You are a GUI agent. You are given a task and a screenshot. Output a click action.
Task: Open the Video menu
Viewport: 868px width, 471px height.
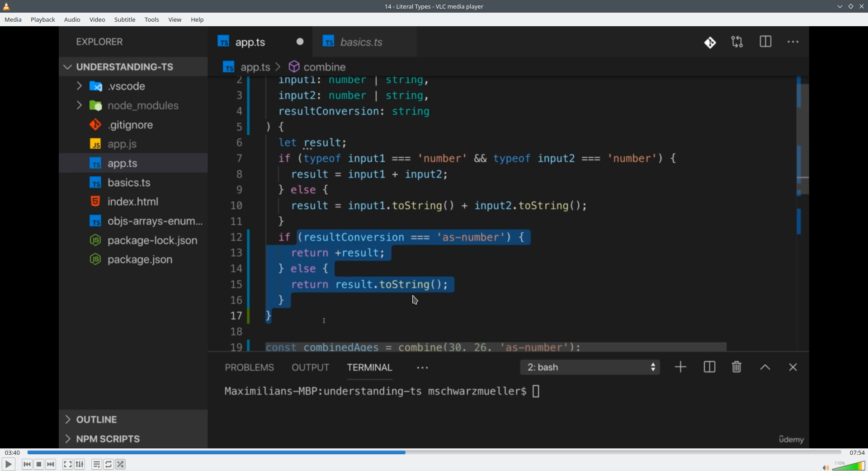pyautogui.click(x=97, y=20)
